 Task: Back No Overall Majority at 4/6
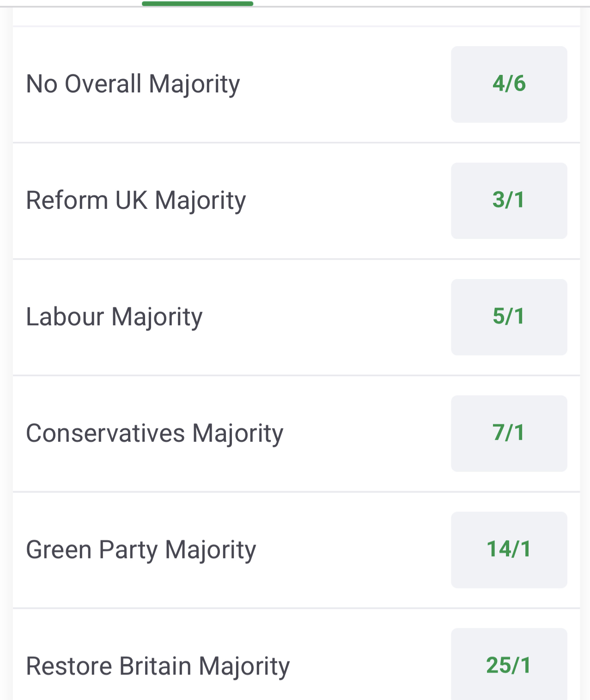pyautogui.click(x=509, y=84)
